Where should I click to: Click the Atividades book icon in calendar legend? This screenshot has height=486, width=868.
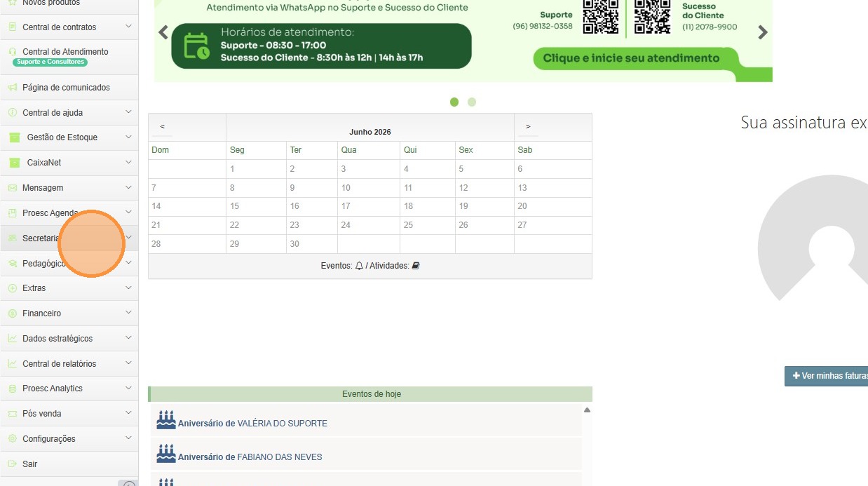pyautogui.click(x=416, y=266)
